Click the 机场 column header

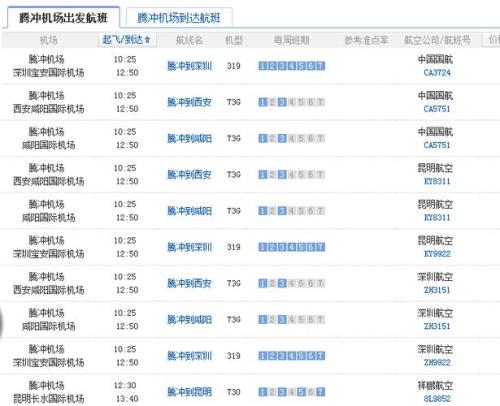coord(49,40)
